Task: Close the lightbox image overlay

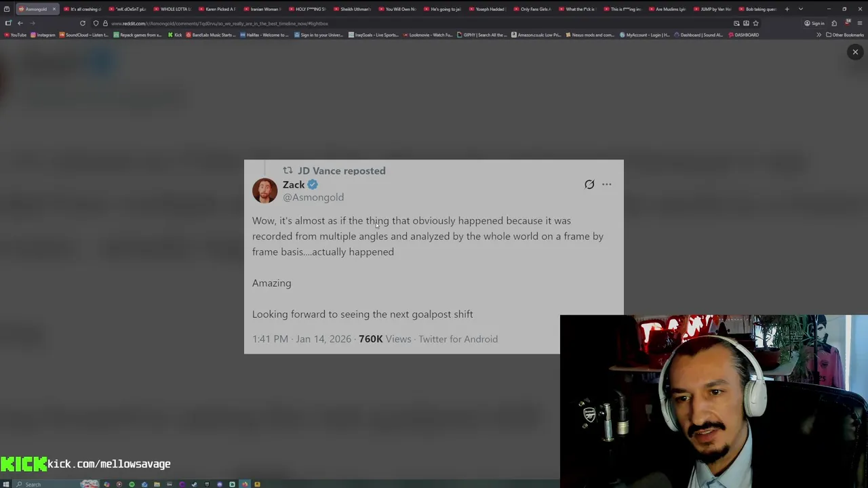Action: 855,52
